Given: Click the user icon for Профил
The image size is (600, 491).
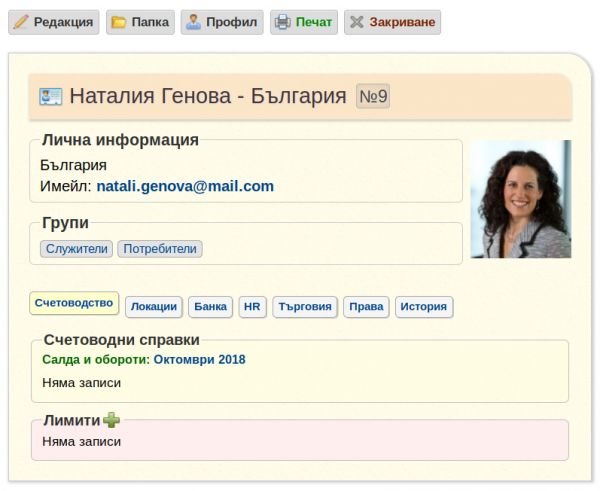Looking at the screenshot, I should (194, 22).
